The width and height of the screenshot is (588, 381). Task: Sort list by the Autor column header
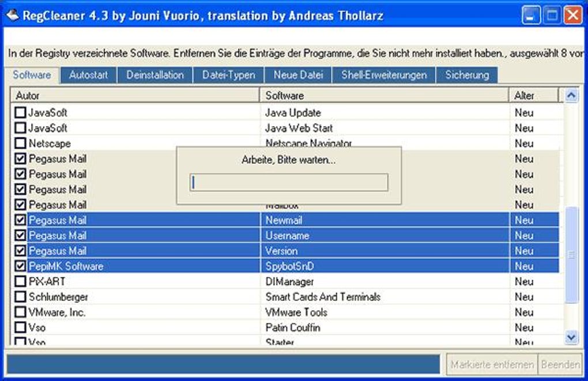tap(135, 95)
